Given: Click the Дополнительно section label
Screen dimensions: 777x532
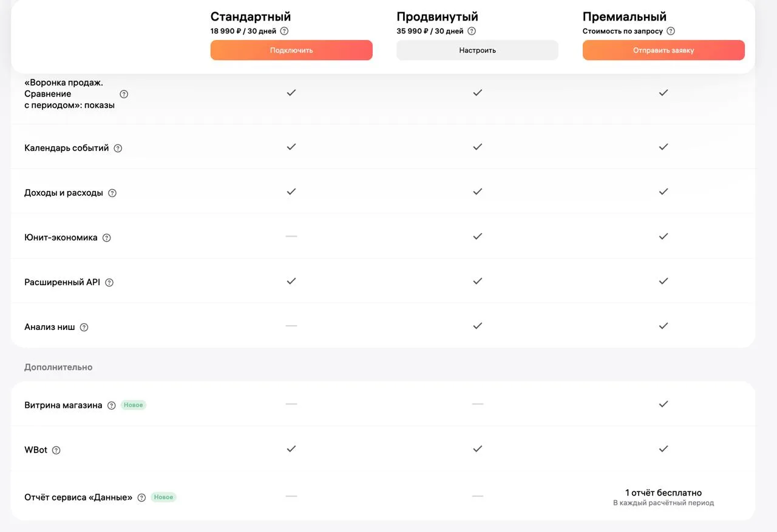Looking at the screenshot, I should coord(58,367).
